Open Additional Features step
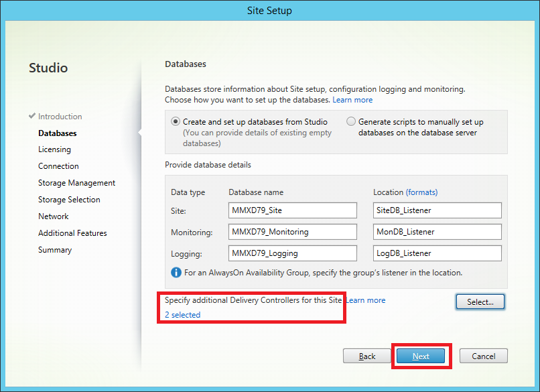This screenshot has height=392, width=540. point(72,233)
